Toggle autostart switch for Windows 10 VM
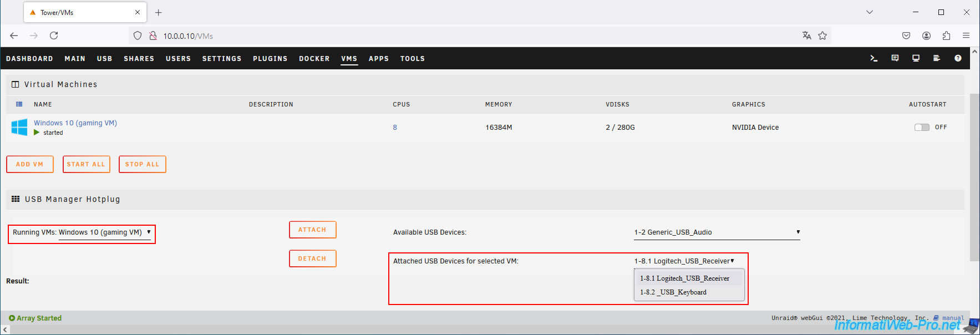The height and width of the screenshot is (335, 980). click(922, 127)
